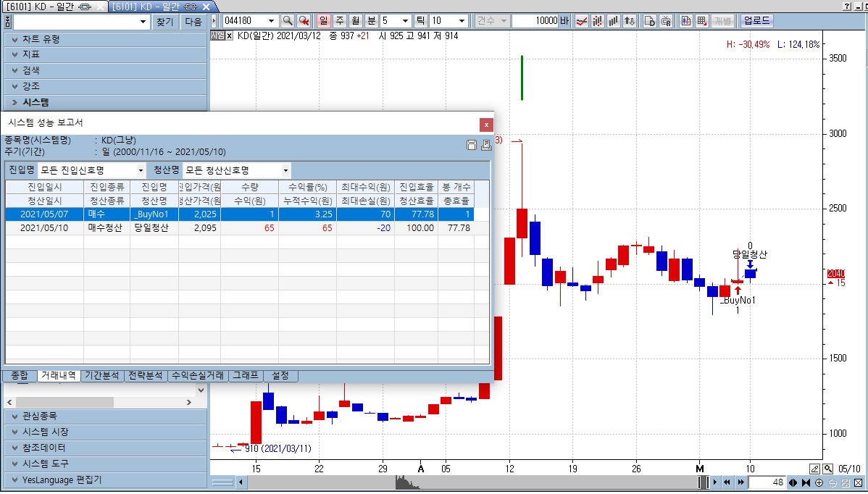Open the 청산명 exit signal dropdown
Image resolution: width=868 pixels, height=494 pixels.
point(237,170)
